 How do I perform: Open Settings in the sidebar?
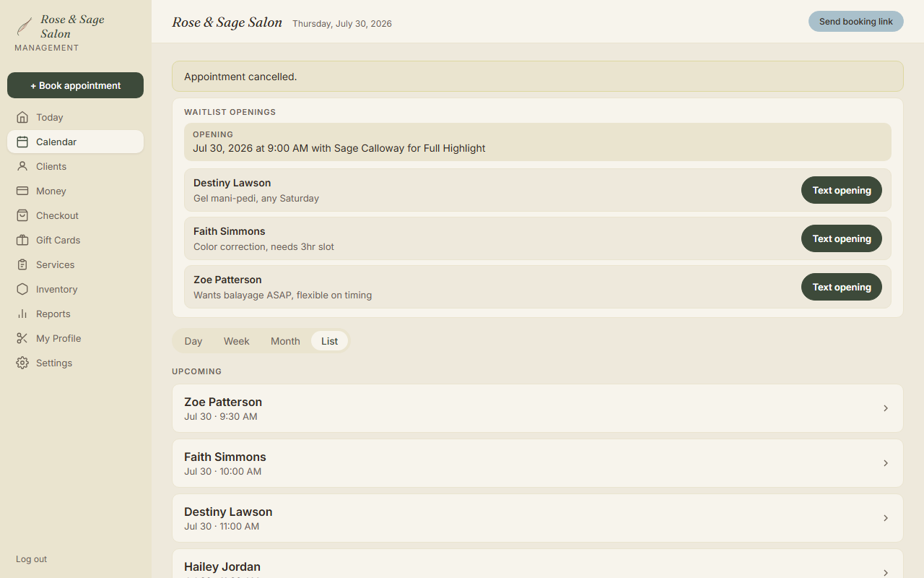point(75,363)
